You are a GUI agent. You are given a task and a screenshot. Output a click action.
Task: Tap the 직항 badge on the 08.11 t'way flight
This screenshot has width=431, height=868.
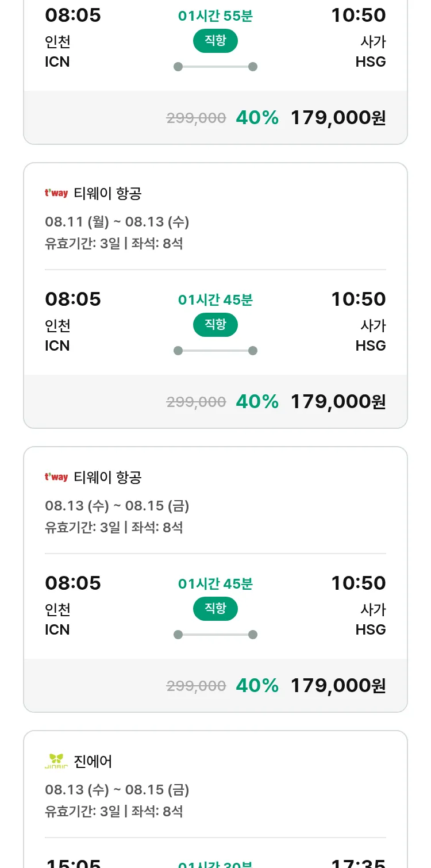click(215, 325)
